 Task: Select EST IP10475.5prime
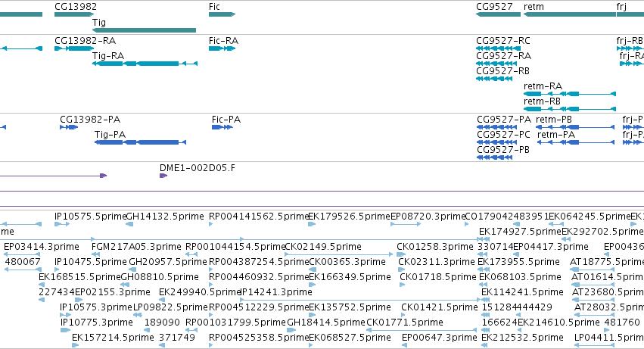[90, 262]
